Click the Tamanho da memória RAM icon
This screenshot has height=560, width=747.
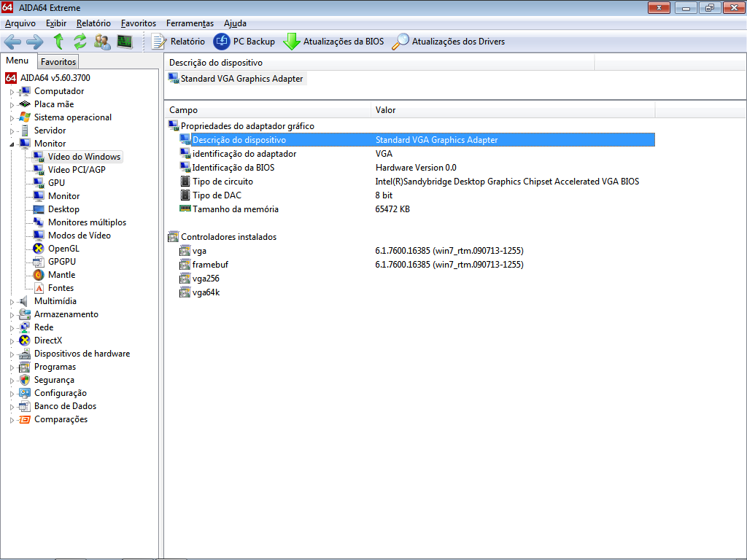[x=185, y=209]
